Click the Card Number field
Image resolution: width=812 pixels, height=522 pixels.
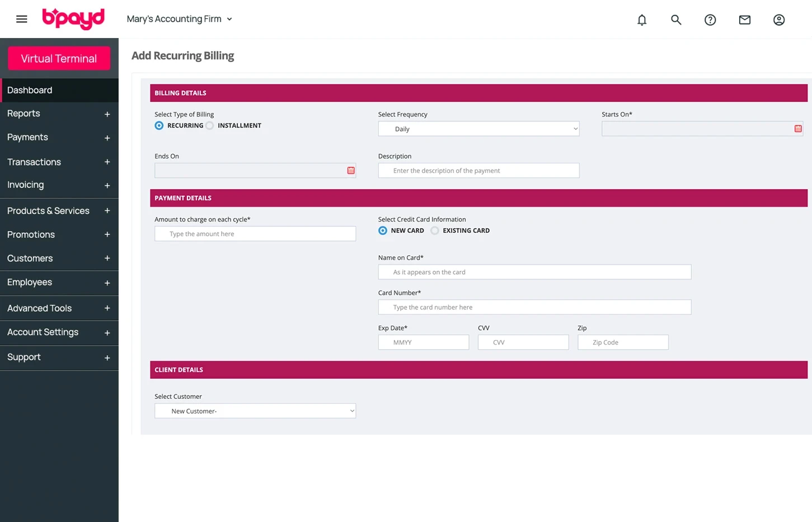click(534, 307)
